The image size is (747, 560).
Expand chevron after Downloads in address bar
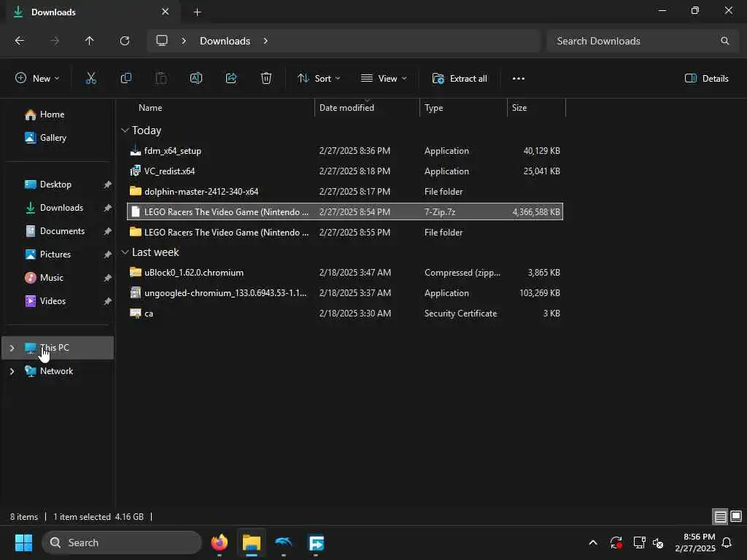point(266,41)
